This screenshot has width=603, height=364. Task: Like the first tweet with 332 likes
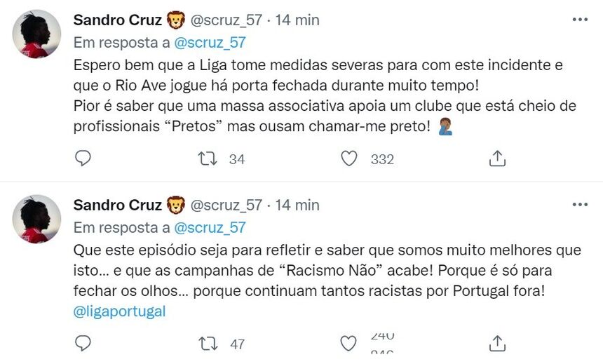(349, 159)
